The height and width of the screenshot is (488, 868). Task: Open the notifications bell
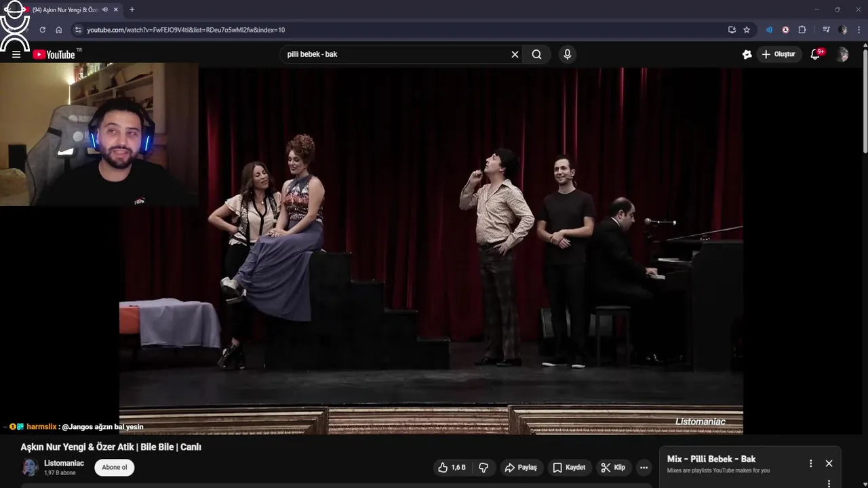click(816, 54)
